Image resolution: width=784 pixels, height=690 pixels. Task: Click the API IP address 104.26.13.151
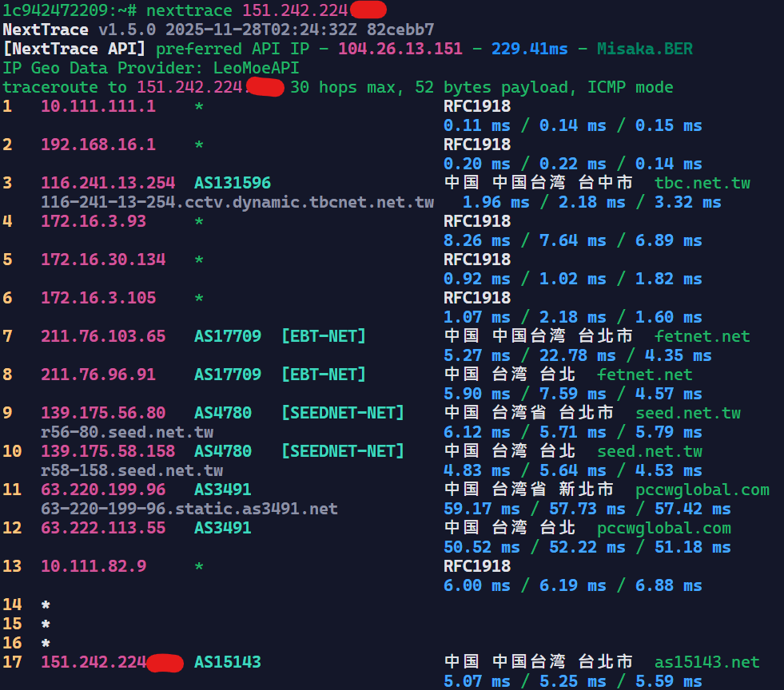point(400,49)
